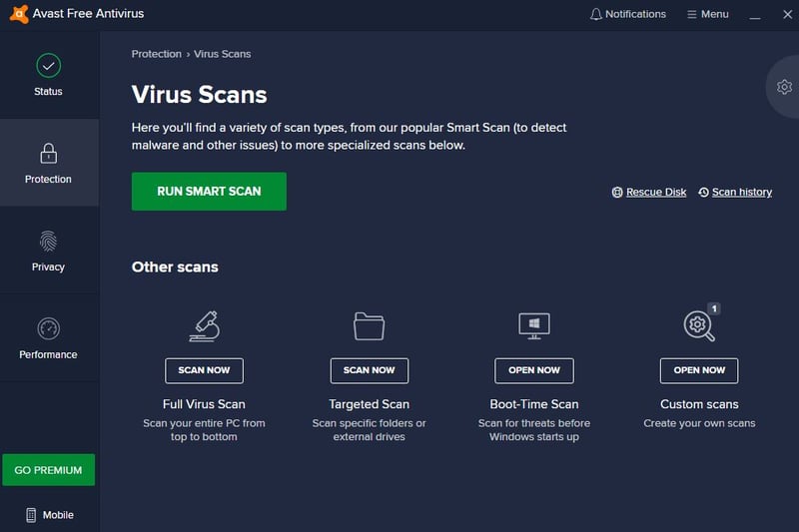The height and width of the screenshot is (532, 799).
Task: Open the Notifications bell
Action: point(628,14)
